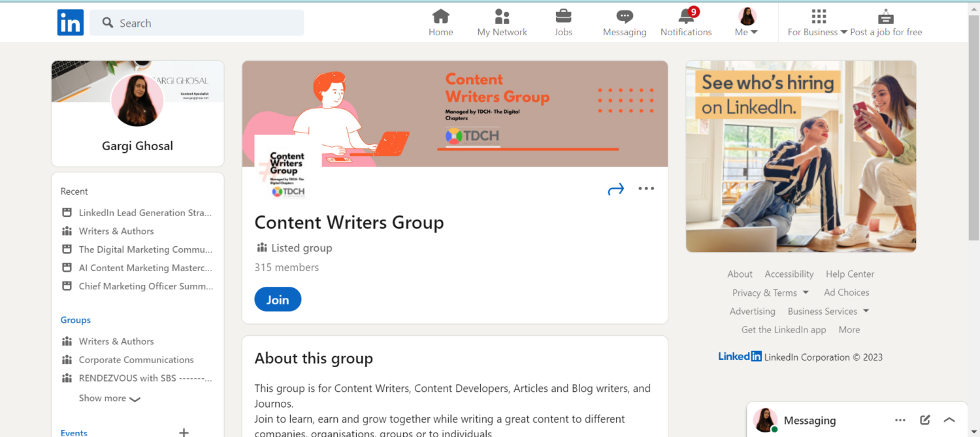Viewport: 980px width, 437px height.
Task: Click the avatar in the Messaging bar
Action: click(x=765, y=420)
